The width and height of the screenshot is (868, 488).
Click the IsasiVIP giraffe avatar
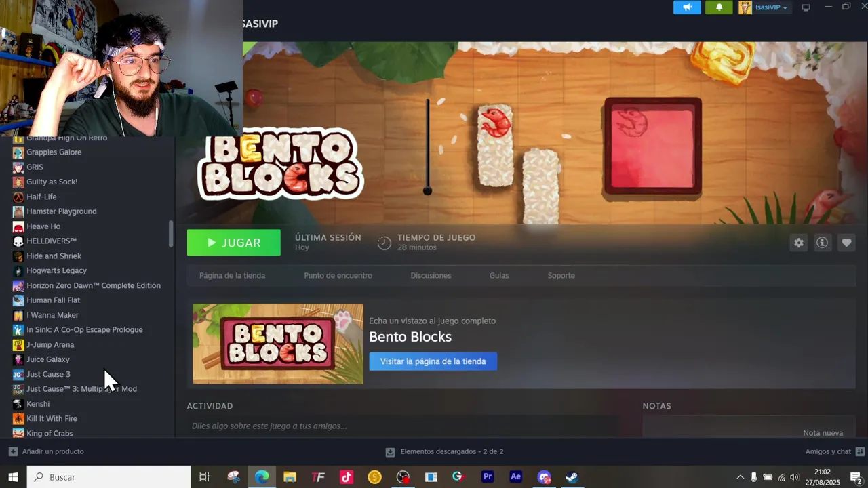[x=745, y=7]
